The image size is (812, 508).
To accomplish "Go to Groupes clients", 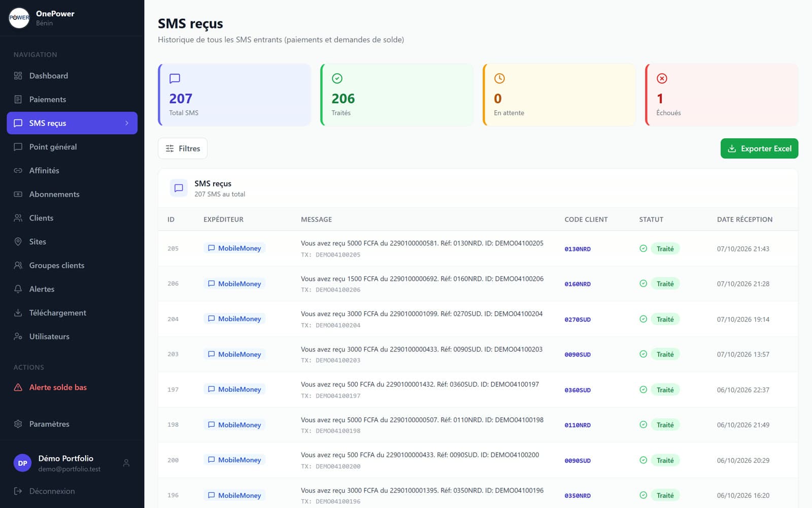I will 72,265.
